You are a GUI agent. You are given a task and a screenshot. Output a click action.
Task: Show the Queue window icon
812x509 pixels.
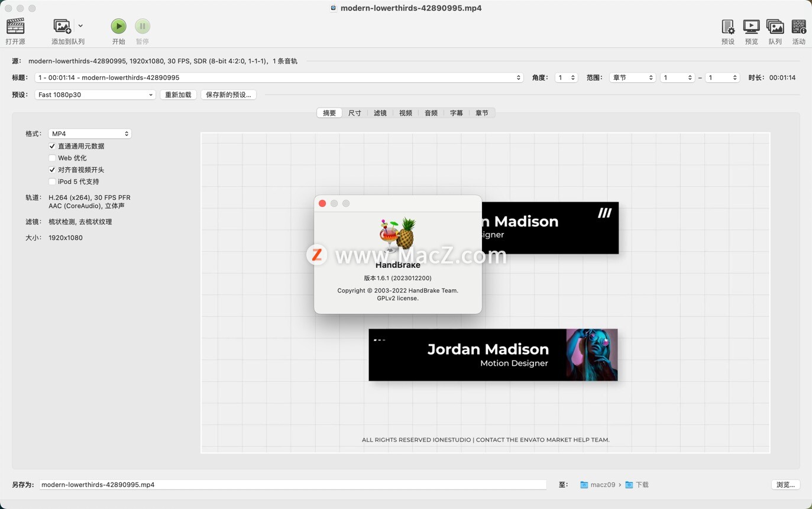[x=775, y=27]
